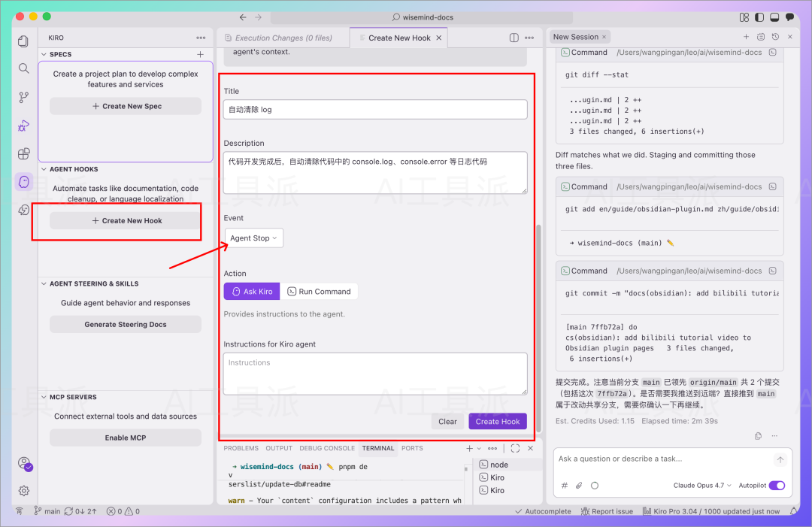
Task: Copy the chat response with copy icon
Action: pyautogui.click(x=758, y=436)
